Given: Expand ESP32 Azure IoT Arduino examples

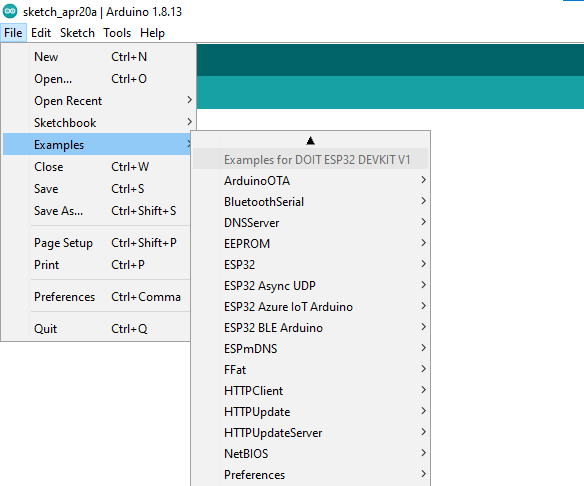Looking at the screenshot, I should click(311, 306).
